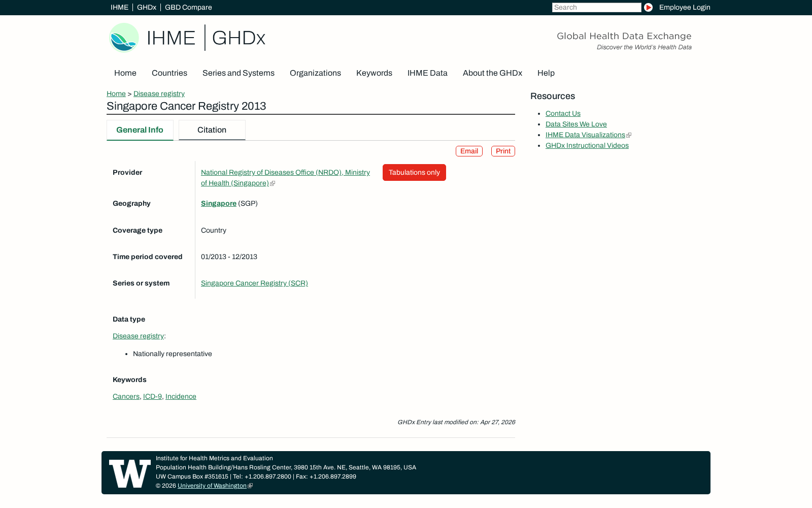The width and height of the screenshot is (812, 508).
Task: Click the Home breadcrumb link
Action: pyautogui.click(x=116, y=93)
